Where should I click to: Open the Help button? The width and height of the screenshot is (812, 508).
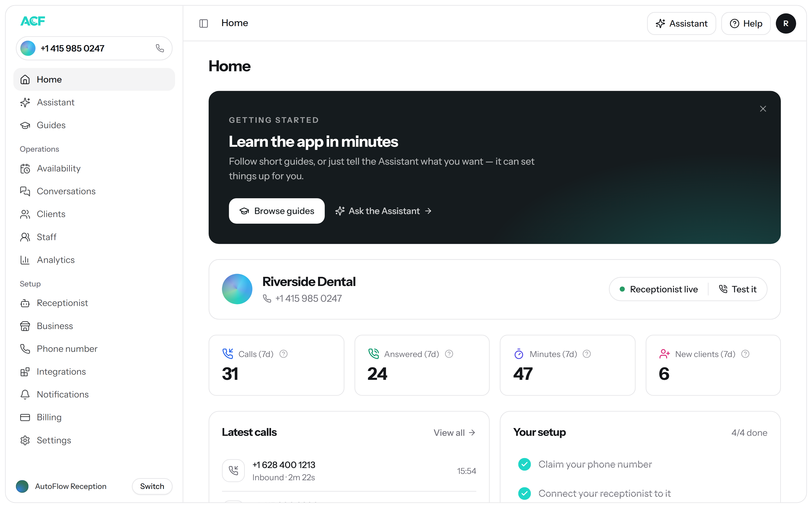[x=746, y=24]
